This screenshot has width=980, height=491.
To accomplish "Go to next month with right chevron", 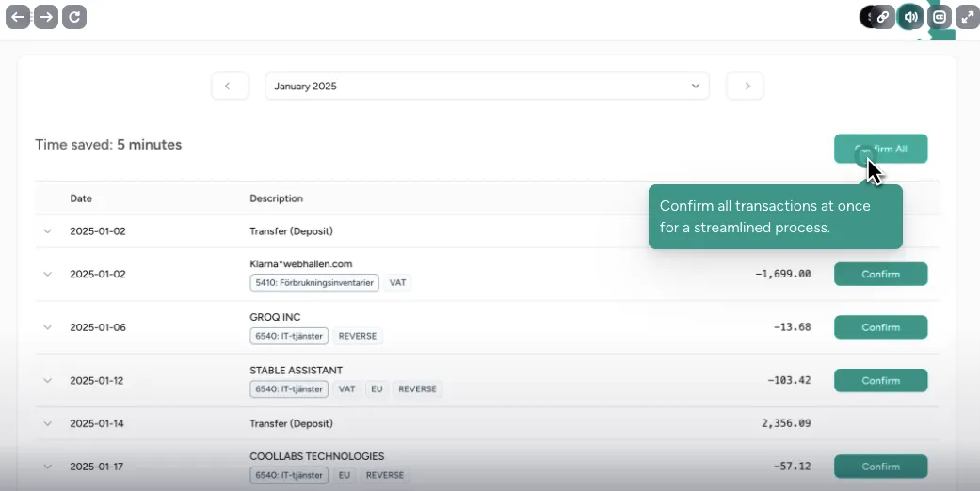I will [x=745, y=86].
